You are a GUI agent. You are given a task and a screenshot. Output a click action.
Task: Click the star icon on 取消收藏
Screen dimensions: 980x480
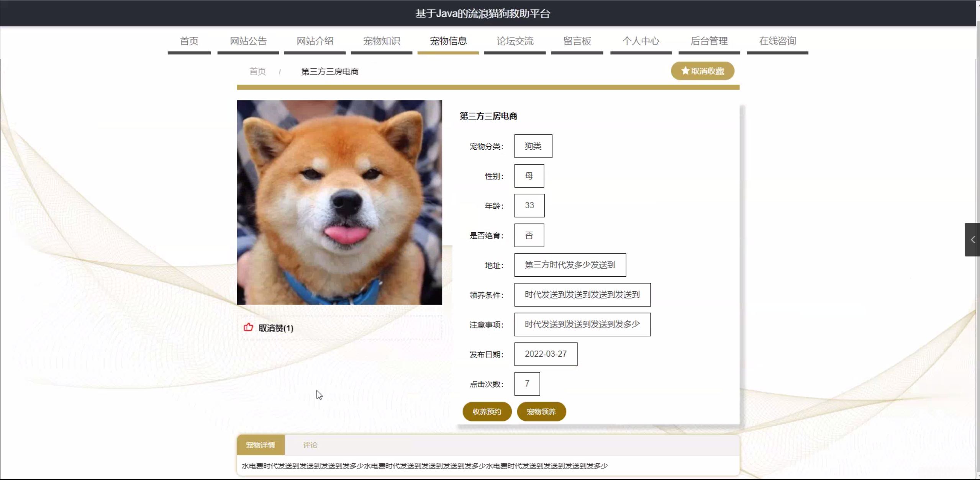pos(685,71)
